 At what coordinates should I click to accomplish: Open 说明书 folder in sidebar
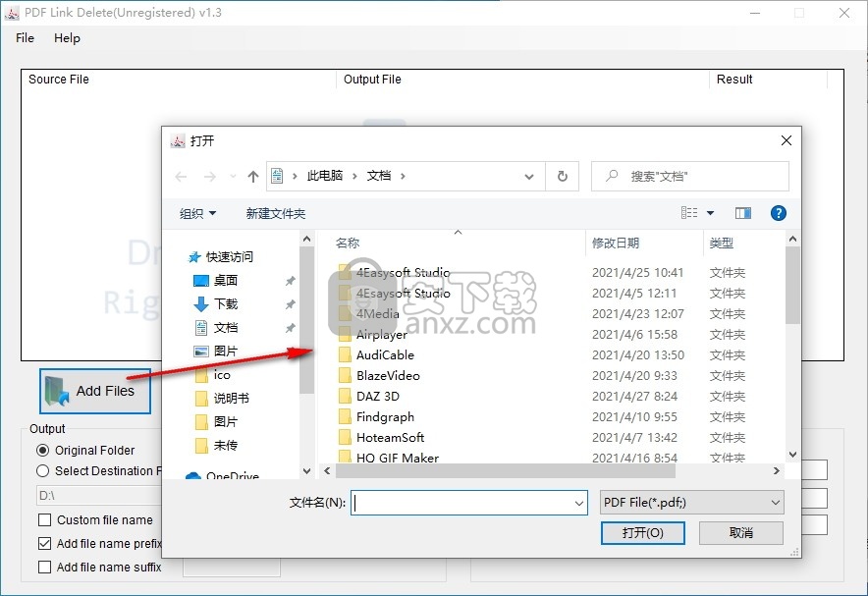click(x=232, y=398)
